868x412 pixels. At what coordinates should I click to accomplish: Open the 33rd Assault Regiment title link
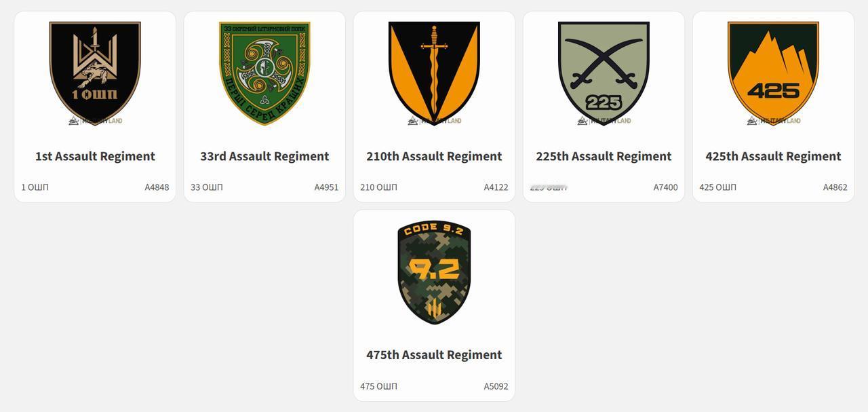[264, 156]
